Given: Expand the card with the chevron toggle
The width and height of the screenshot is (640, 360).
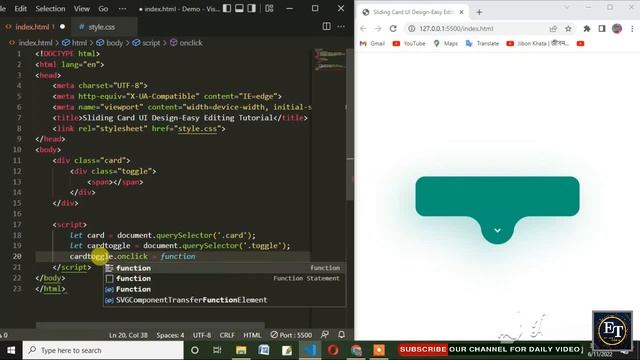Looking at the screenshot, I should click(x=497, y=231).
